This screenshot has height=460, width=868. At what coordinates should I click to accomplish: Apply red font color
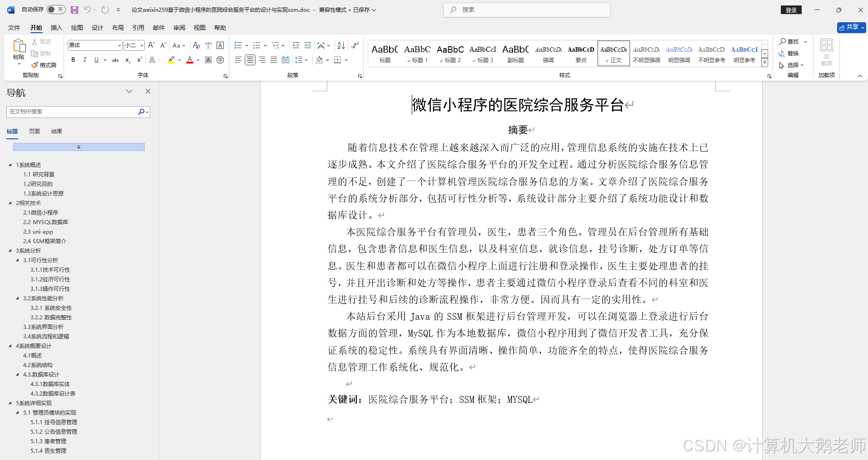pos(190,60)
